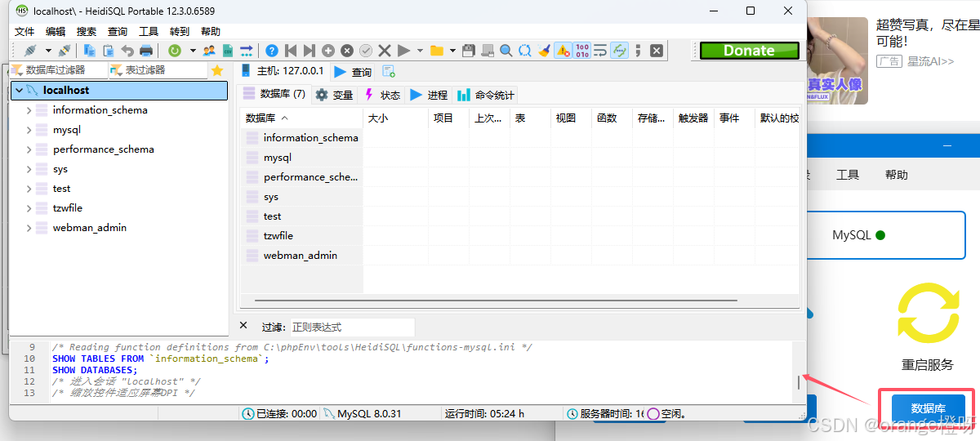Expand the mysql tree node
This screenshot has height=441, width=980.
29,130
